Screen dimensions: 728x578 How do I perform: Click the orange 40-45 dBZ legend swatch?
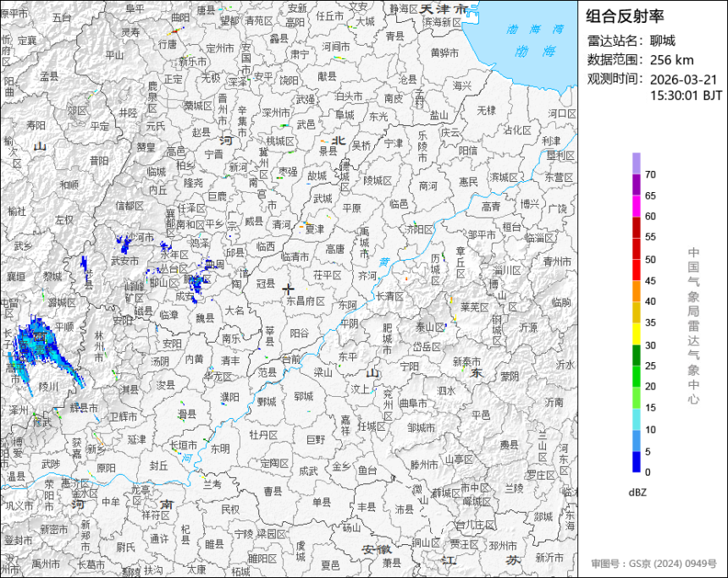click(636, 291)
